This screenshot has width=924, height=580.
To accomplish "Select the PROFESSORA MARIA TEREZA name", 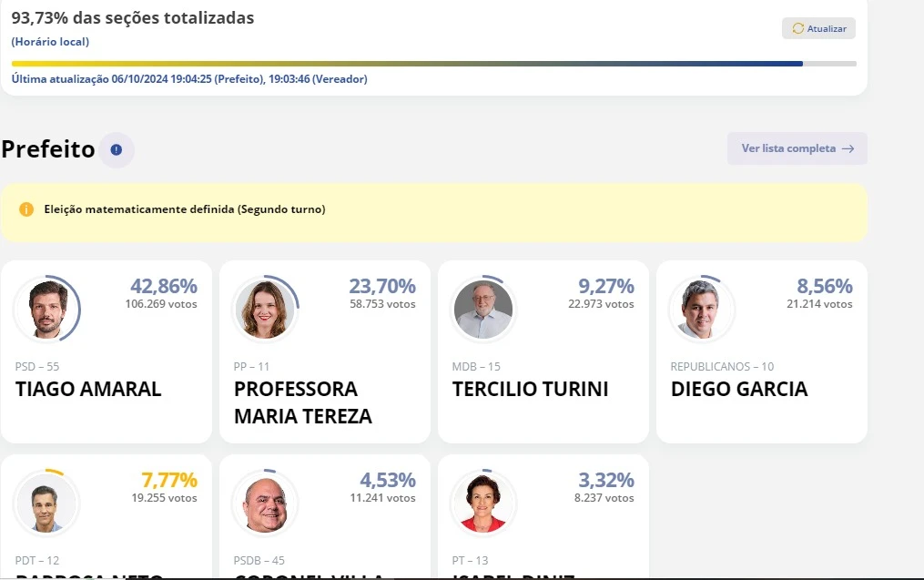I will 302,402.
